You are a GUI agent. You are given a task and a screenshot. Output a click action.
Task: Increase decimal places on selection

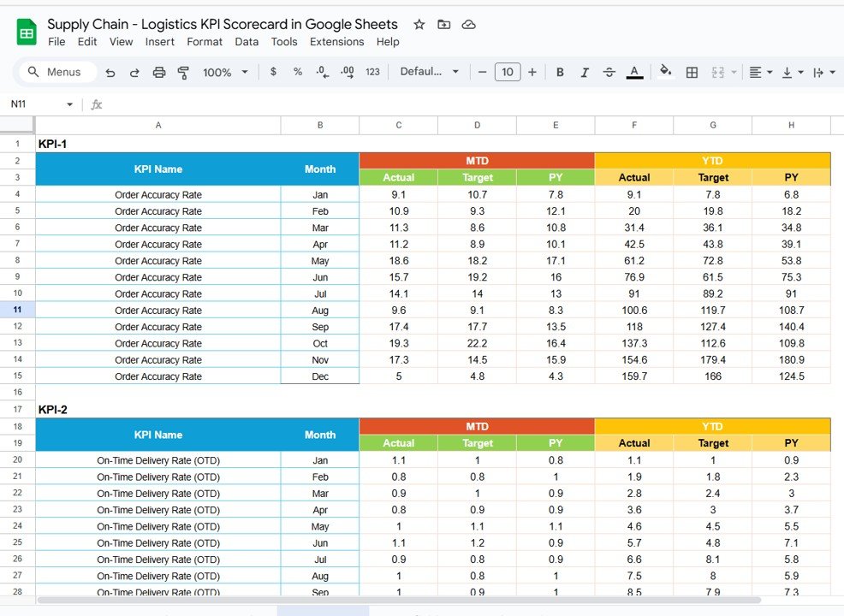click(x=346, y=72)
